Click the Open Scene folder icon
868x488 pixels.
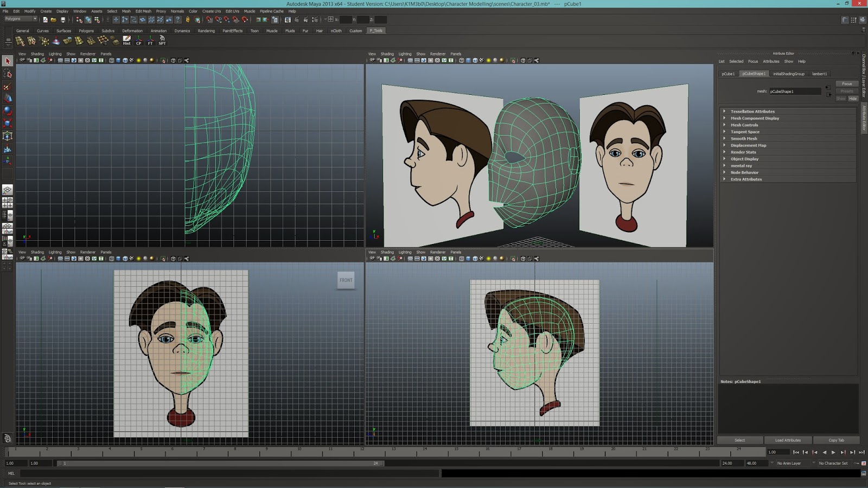coord(54,20)
